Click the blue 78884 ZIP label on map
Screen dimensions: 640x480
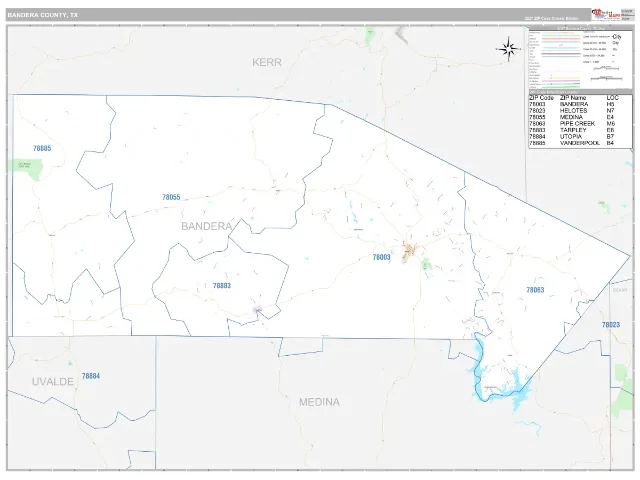[91, 376]
